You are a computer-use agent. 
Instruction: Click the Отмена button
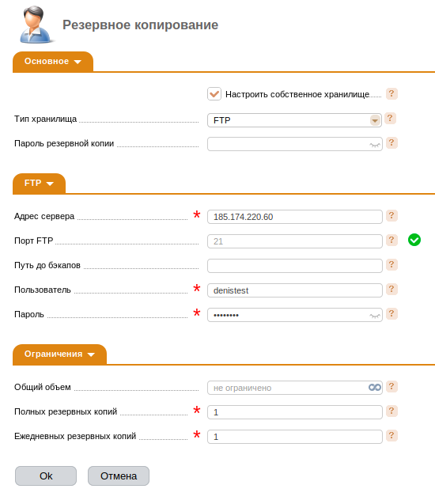click(119, 476)
